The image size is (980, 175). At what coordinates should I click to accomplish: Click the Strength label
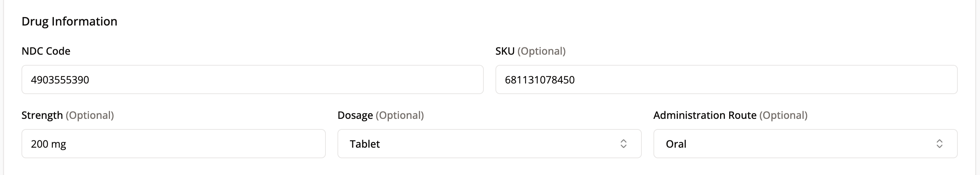(x=42, y=115)
